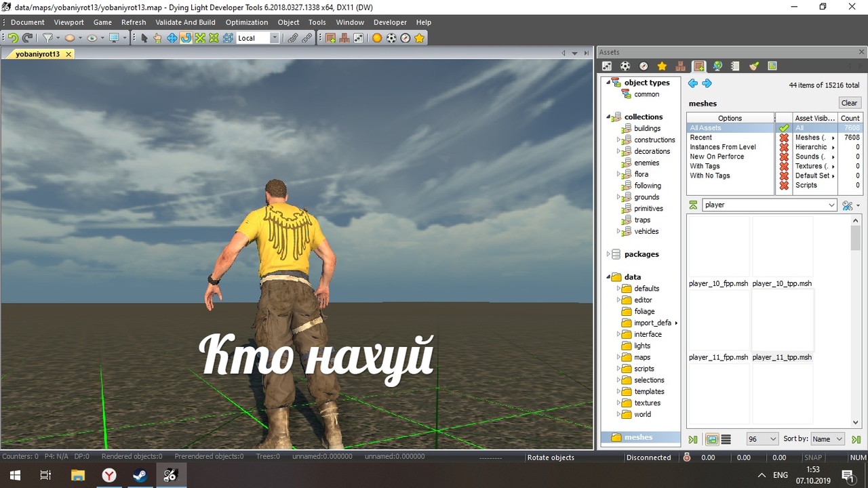The width and height of the screenshot is (868, 488).
Task: Redo with the gray arrow icon
Action: (27, 38)
